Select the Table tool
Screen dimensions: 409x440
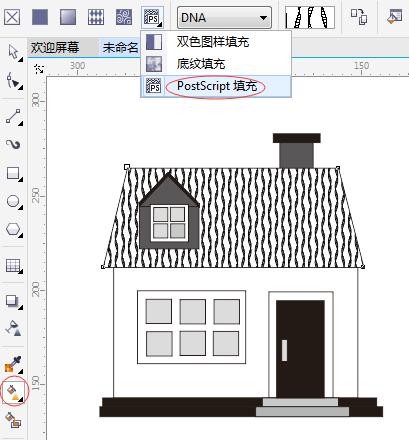[x=14, y=266]
